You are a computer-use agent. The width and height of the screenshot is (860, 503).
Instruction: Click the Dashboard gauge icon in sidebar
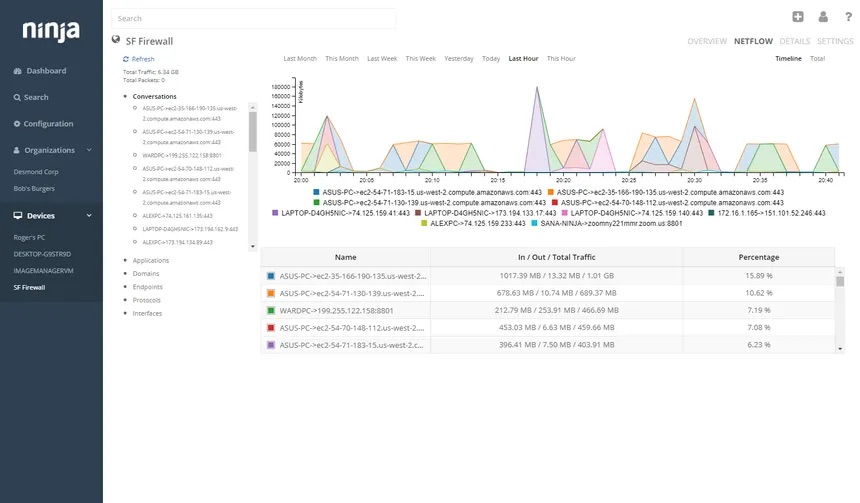(17, 71)
